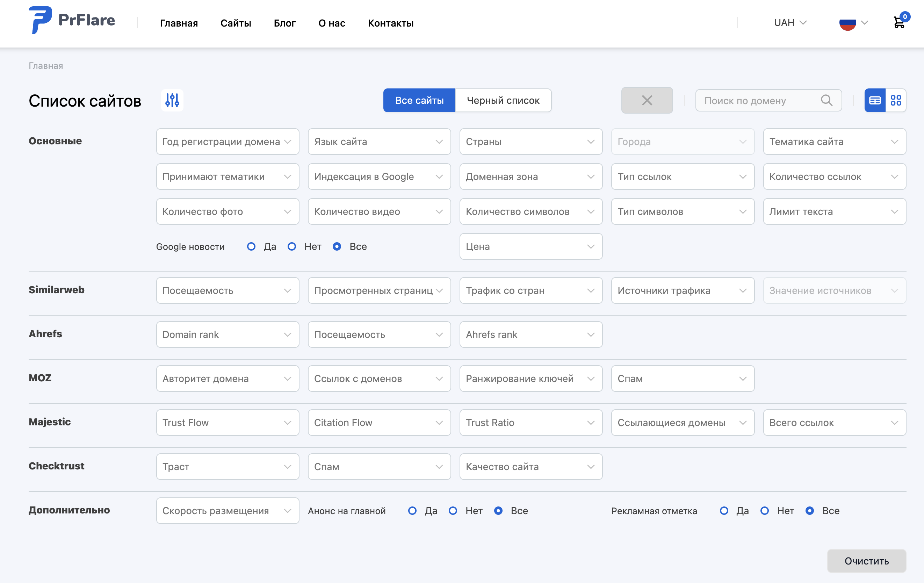Select Рекламная отметка Нет radio
The height and width of the screenshot is (583, 924).
[x=764, y=510]
